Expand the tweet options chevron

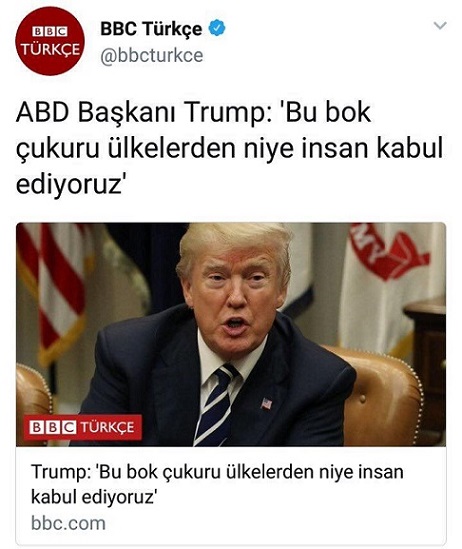440,25
